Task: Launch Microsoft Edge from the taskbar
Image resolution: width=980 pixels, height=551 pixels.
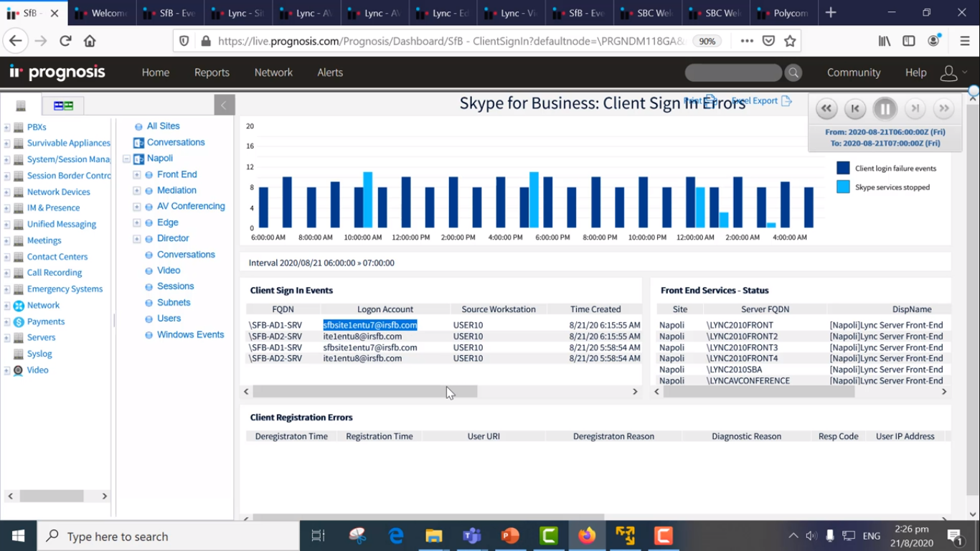Action: coord(396,536)
